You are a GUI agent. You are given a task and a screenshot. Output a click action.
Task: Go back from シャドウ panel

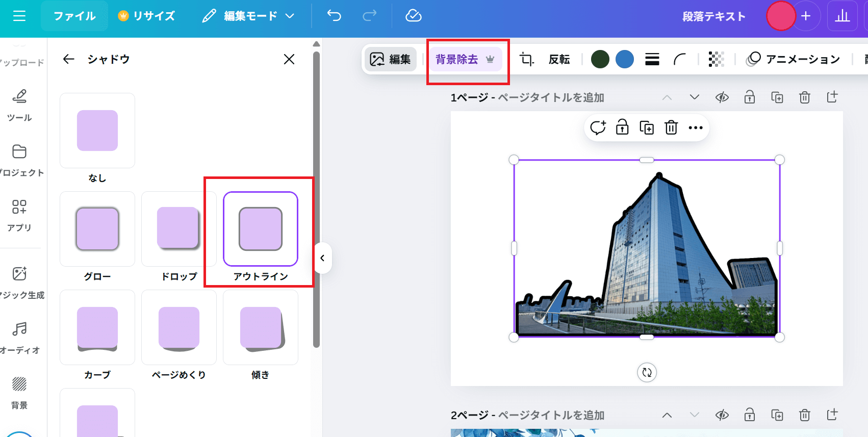tap(69, 59)
